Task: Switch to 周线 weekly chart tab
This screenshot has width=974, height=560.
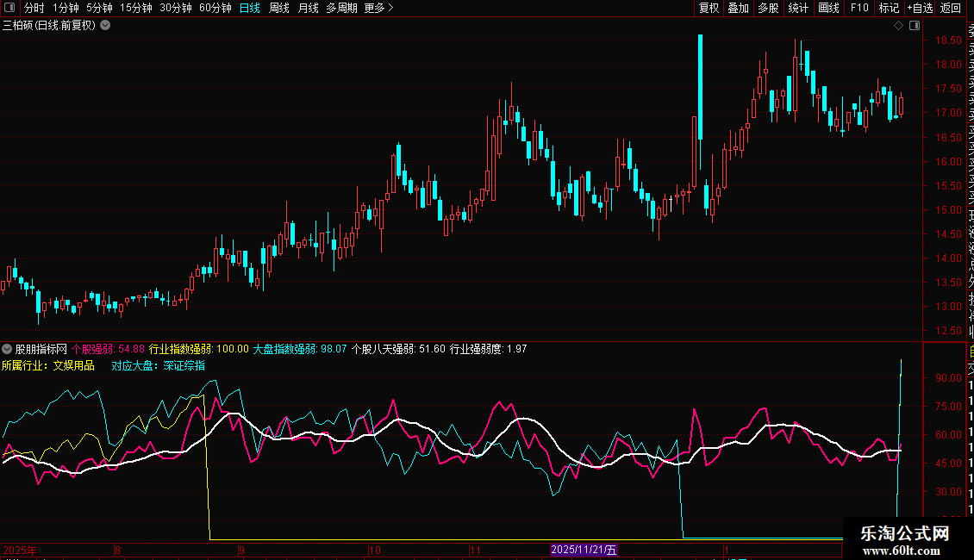Action: 279,8
